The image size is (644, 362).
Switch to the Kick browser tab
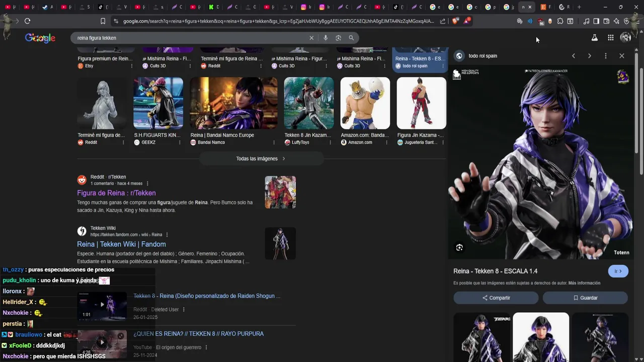point(213,7)
